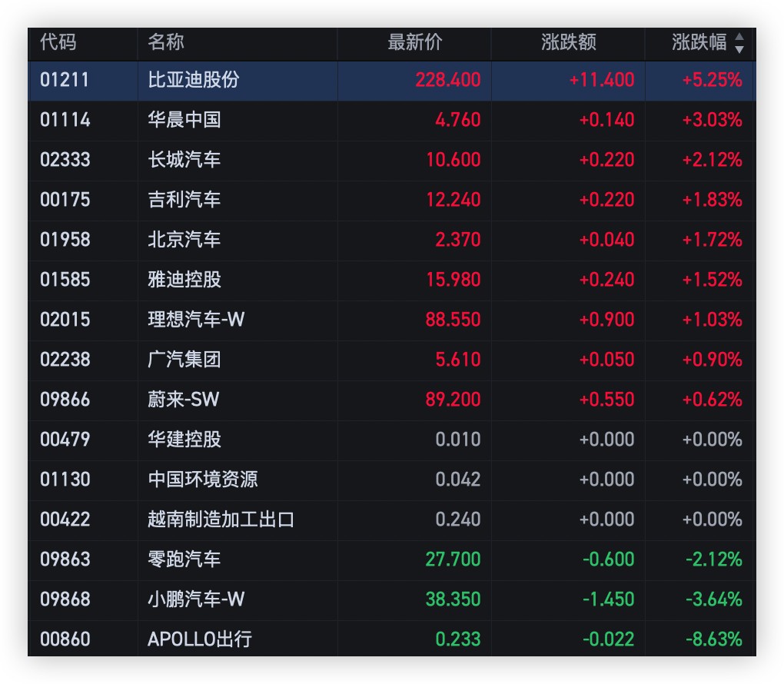Viewport: 784px width, 684px height.
Task: Click the 最新价 column header
Action: [415, 42]
